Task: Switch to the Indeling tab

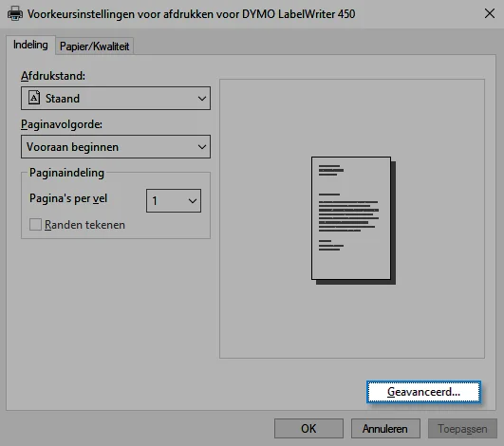Action: click(x=30, y=45)
